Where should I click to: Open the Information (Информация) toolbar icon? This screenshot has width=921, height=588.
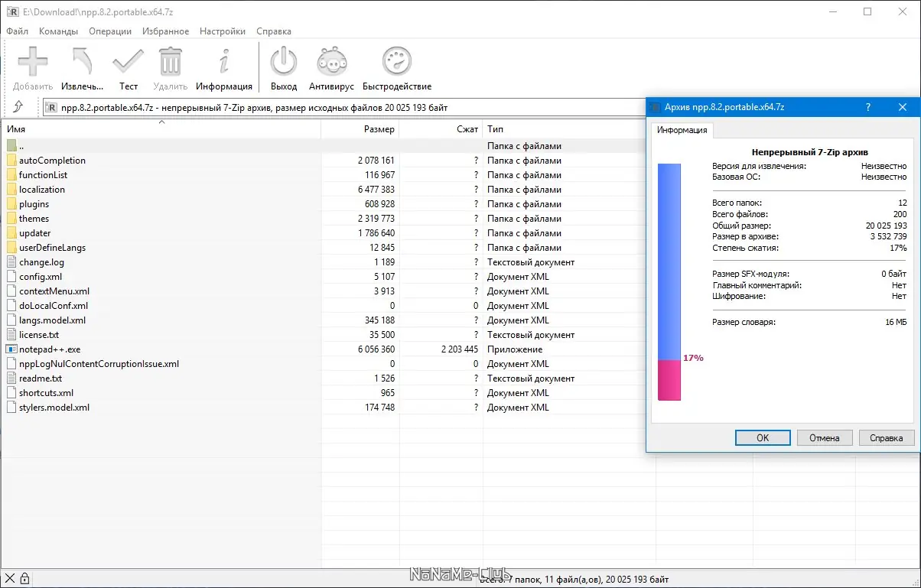point(224,62)
